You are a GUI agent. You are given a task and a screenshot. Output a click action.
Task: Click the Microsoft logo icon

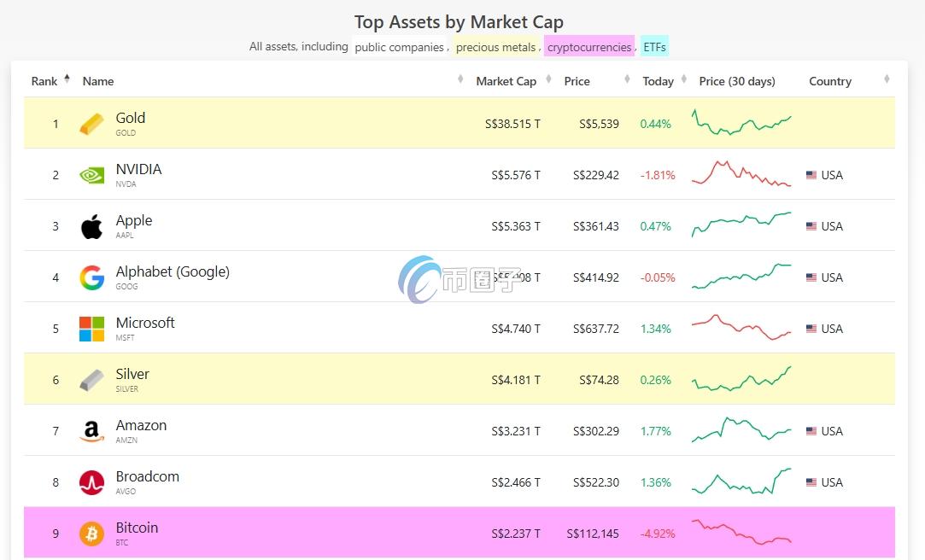(x=91, y=329)
